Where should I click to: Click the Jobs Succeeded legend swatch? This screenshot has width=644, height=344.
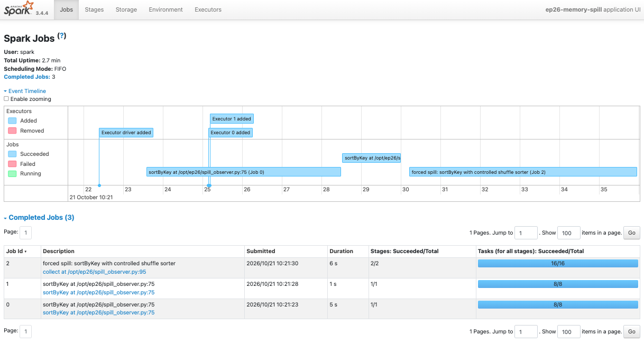click(12, 154)
